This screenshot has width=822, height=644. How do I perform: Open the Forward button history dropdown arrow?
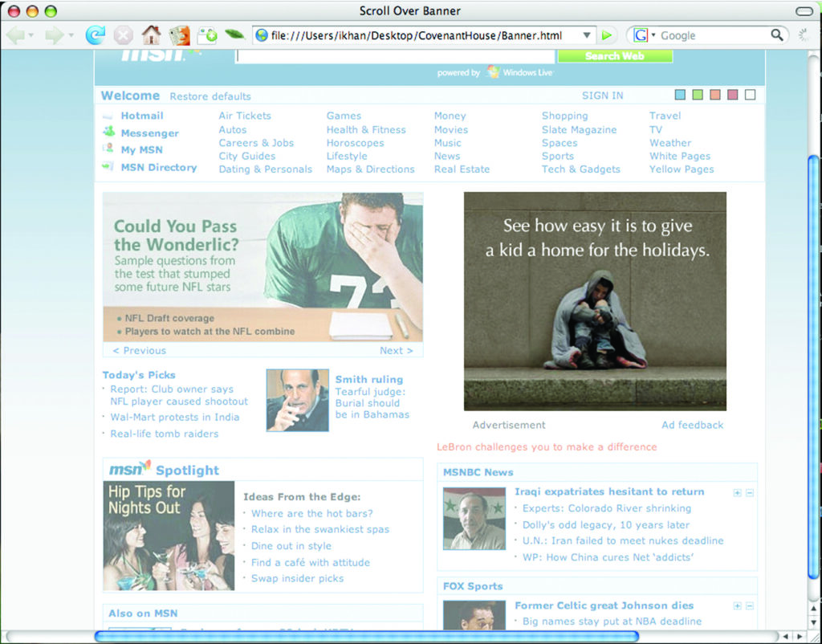(x=70, y=35)
